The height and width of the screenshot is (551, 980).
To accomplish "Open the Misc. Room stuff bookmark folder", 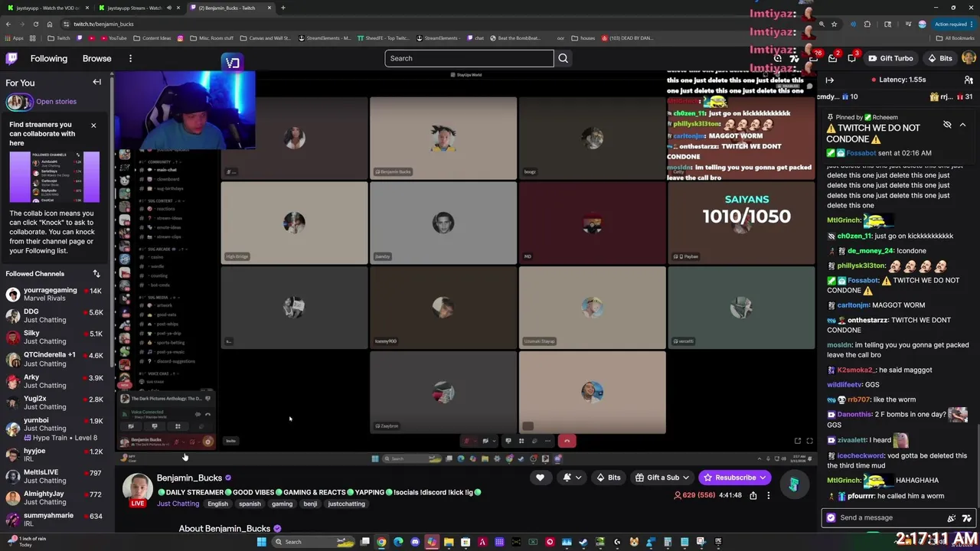I will pyautogui.click(x=210, y=37).
